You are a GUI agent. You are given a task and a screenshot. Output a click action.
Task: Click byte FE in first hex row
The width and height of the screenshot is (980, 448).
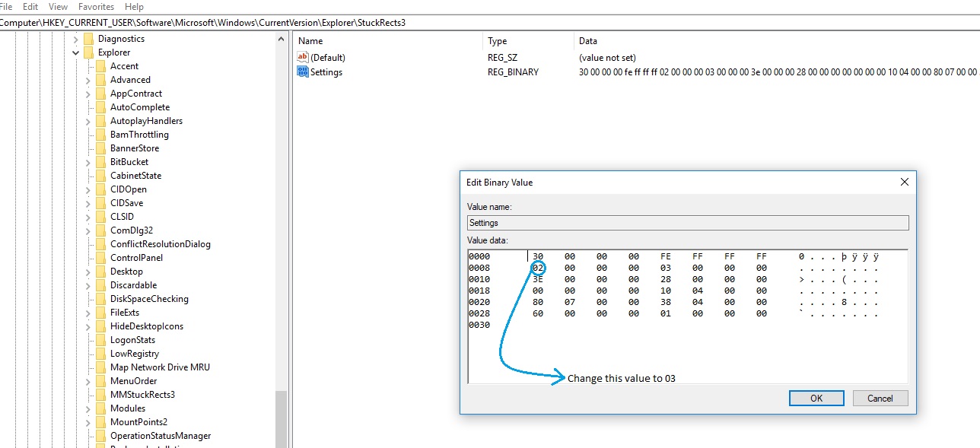(666, 256)
